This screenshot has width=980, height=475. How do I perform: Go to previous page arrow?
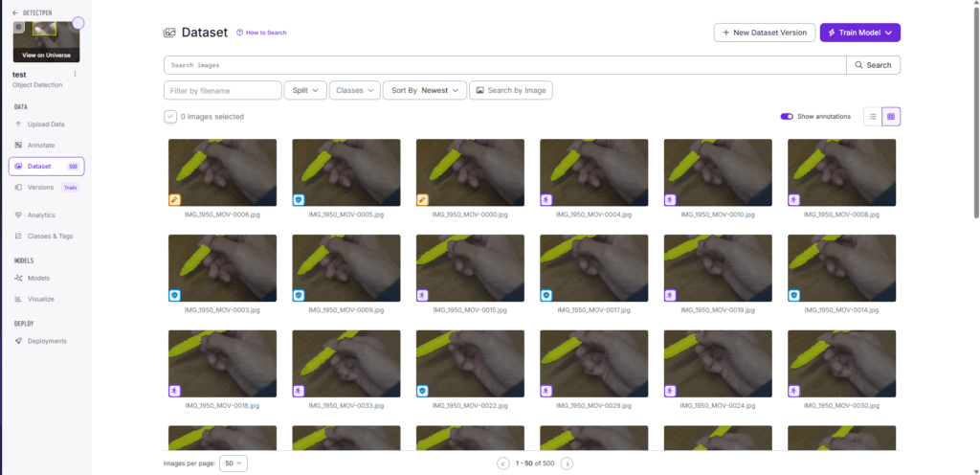click(503, 464)
